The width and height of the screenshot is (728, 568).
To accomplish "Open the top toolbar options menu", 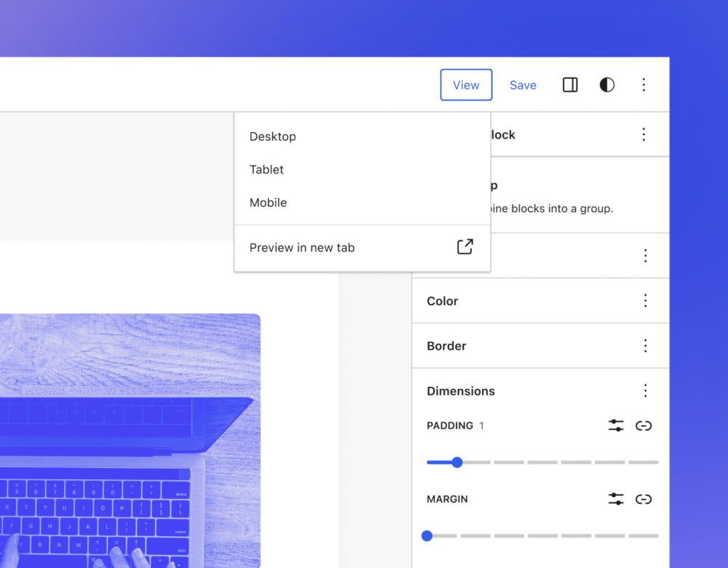I will (x=643, y=85).
